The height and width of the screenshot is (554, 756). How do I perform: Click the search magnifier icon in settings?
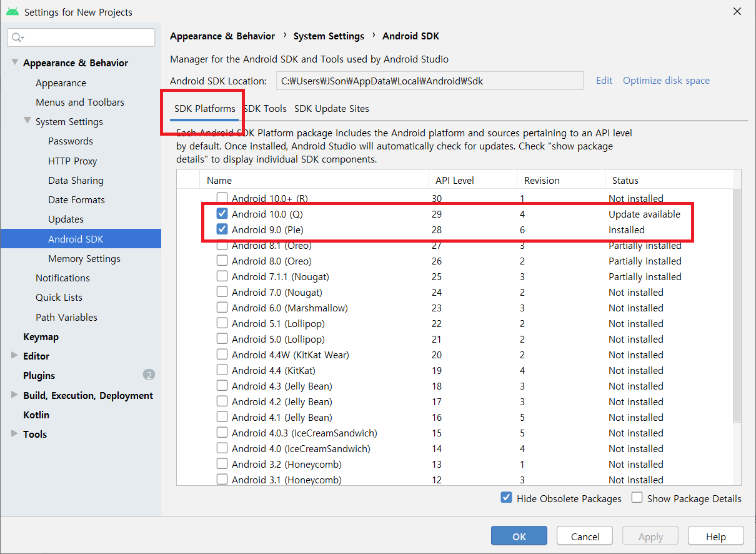tap(17, 38)
